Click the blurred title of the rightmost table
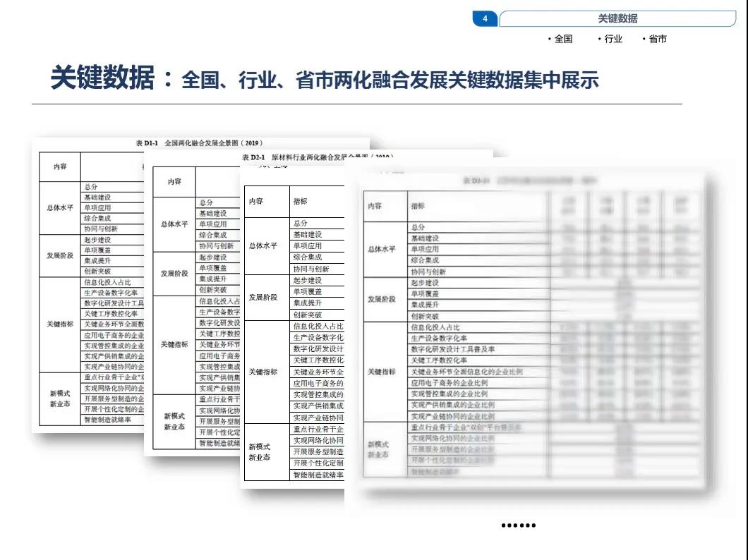Image resolution: width=748 pixels, height=560 pixels. click(x=529, y=181)
